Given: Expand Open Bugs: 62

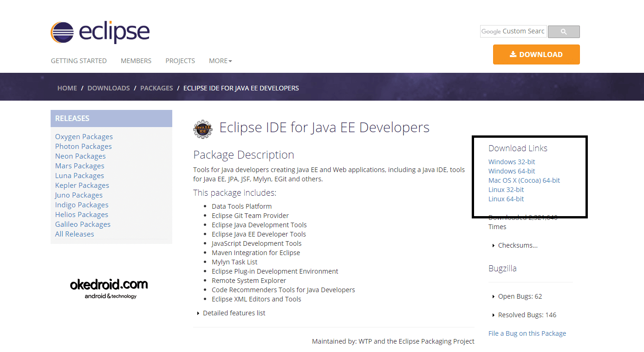Looking at the screenshot, I should pyautogui.click(x=517, y=296).
